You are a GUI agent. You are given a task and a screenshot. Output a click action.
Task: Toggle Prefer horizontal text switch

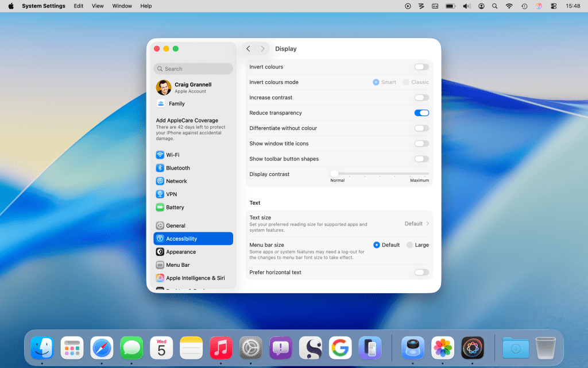421,272
